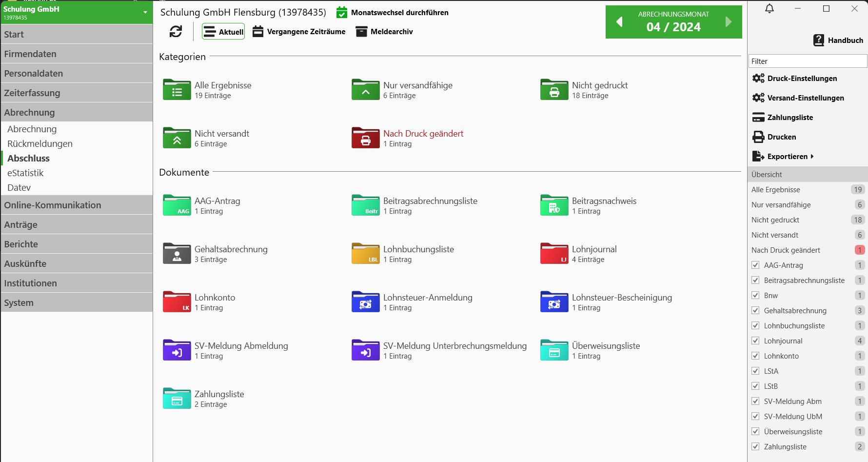
Task: Click the notification bell icon
Action: click(769, 9)
